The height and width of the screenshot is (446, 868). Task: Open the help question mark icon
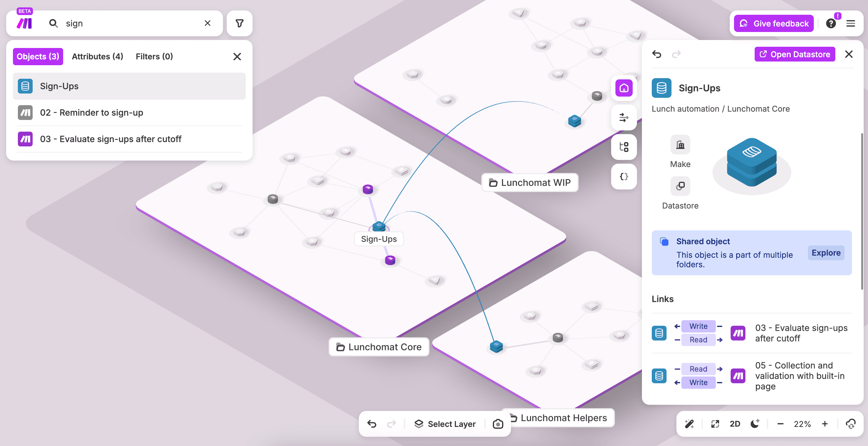click(831, 23)
